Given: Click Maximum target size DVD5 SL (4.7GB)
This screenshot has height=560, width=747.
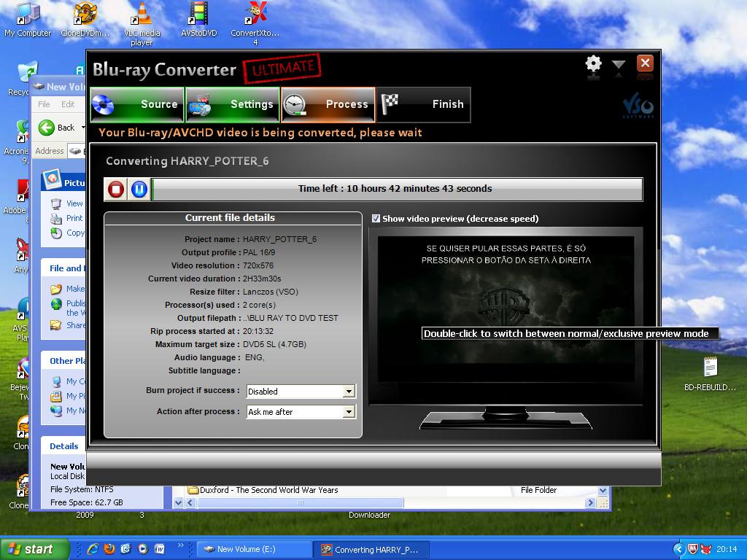Looking at the screenshot, I should coord(274,344).
